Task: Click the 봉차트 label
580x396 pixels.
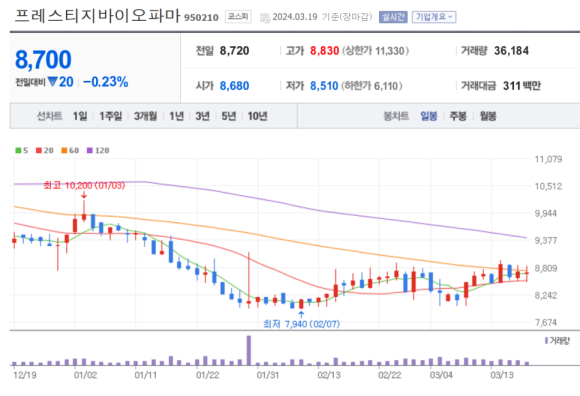Action: coord(396,116)
